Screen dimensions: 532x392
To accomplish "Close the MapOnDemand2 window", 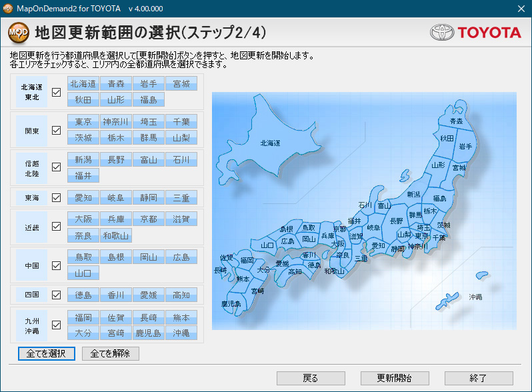I will pos(521,7).
